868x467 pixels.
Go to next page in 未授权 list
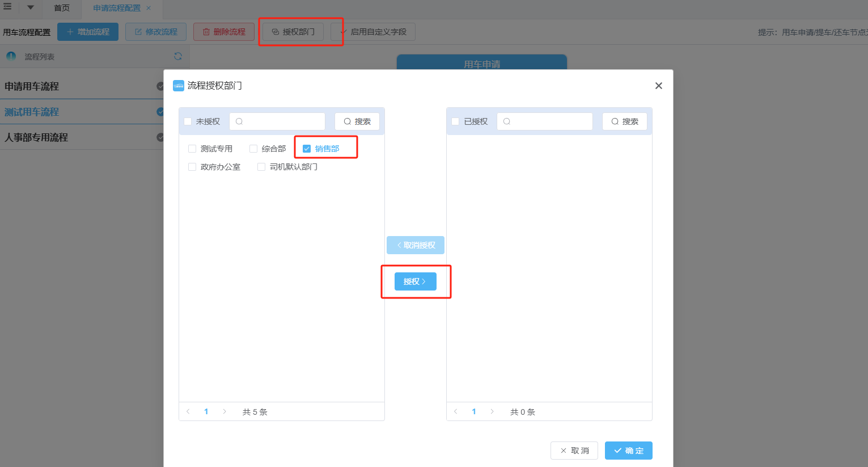click(x=225, y=411)
